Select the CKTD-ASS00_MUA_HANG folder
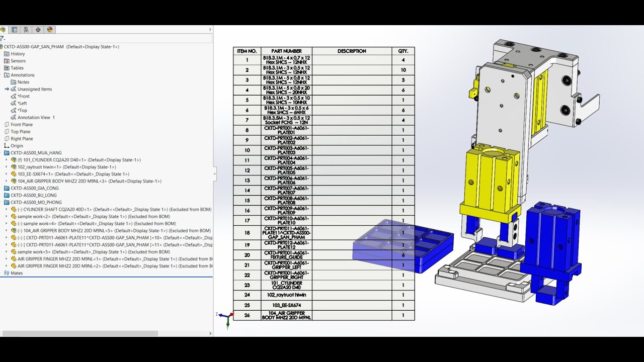644x362 pixels. pyautogui.click(x=33, y=153)
